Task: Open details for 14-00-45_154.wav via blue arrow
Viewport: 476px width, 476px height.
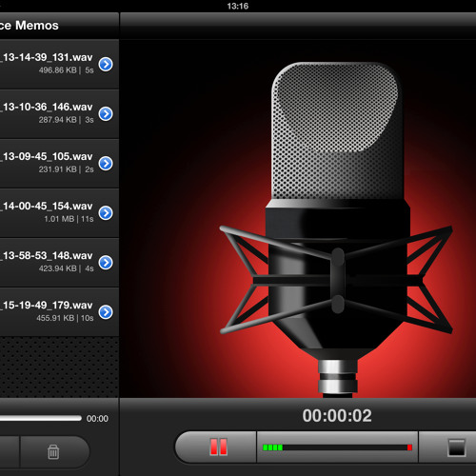Action: (x=106, y=212)
